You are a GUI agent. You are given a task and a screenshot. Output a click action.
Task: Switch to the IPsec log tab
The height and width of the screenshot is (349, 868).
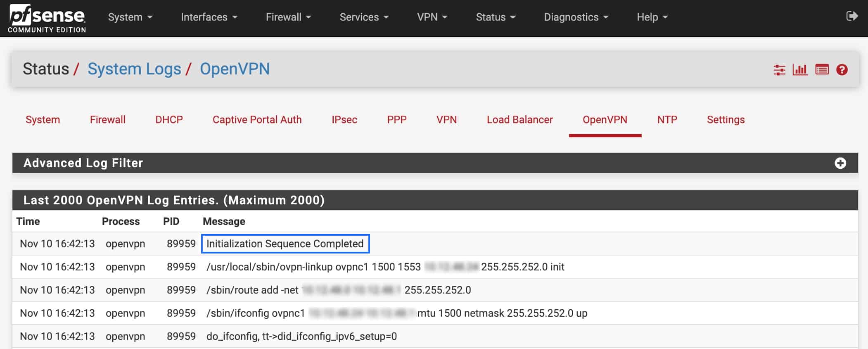[344, 120]
